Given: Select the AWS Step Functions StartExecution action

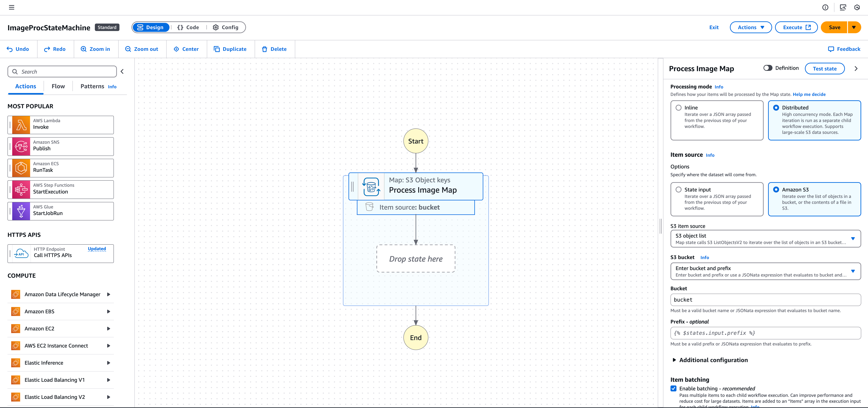Looking at the screenshot, I should [61, 189].
